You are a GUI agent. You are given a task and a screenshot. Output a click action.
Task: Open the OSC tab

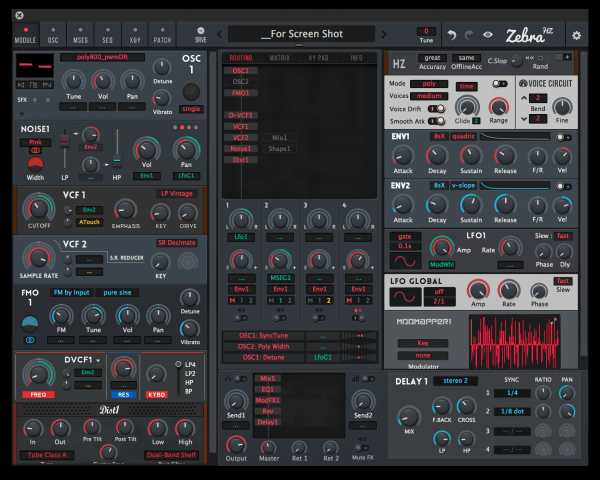click(53, 35)
